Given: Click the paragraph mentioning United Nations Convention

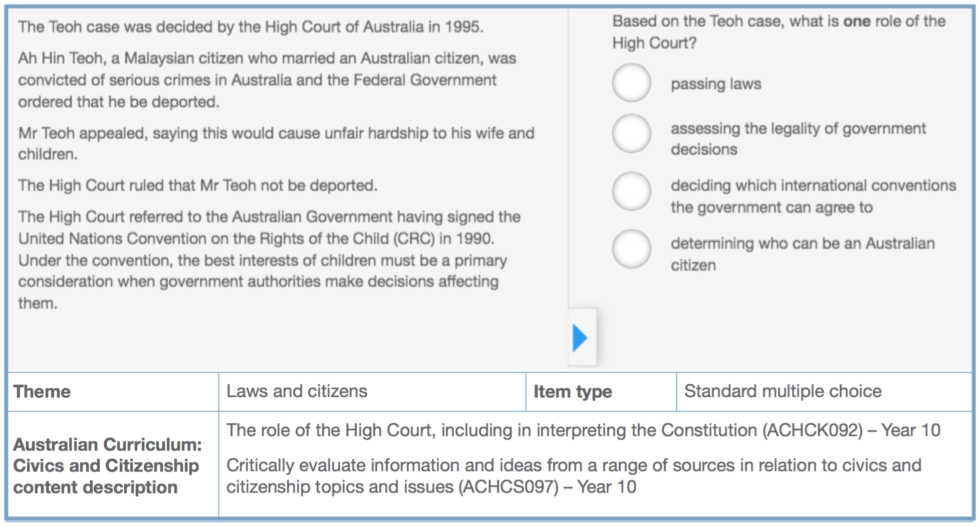Looking at the screenshot, I should pyautogui.click(x=270, y=260).
